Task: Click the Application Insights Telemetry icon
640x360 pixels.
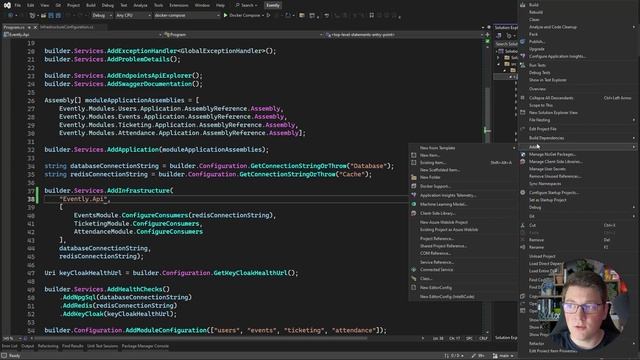Action: coord(413,196)
